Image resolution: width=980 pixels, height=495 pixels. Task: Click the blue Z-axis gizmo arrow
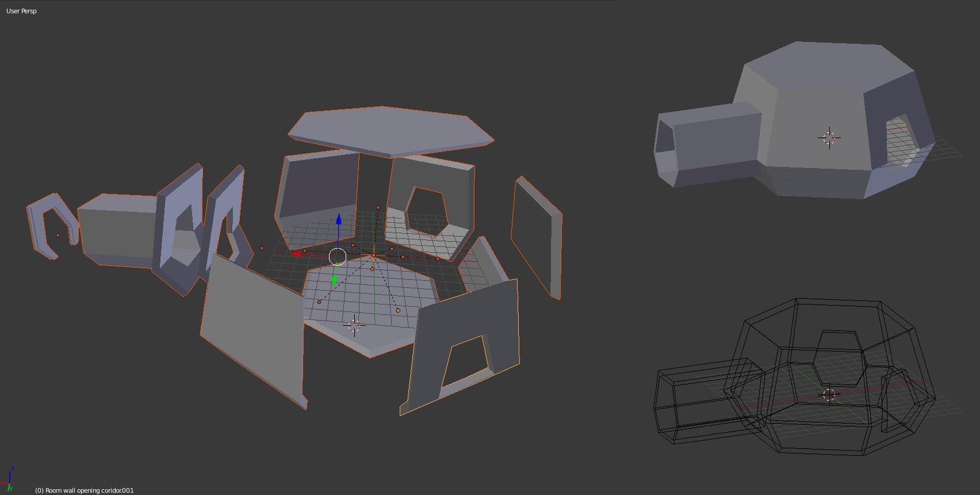[x=339, y=220]
